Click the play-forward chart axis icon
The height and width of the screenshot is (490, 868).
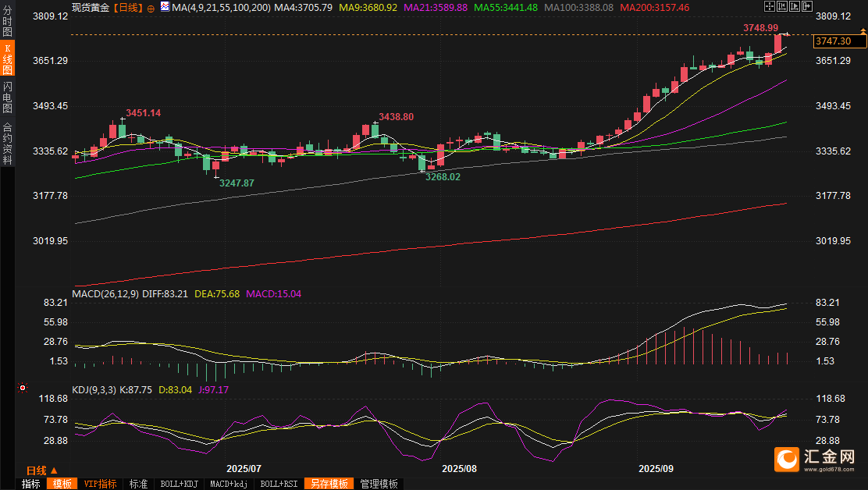point(795,6)
